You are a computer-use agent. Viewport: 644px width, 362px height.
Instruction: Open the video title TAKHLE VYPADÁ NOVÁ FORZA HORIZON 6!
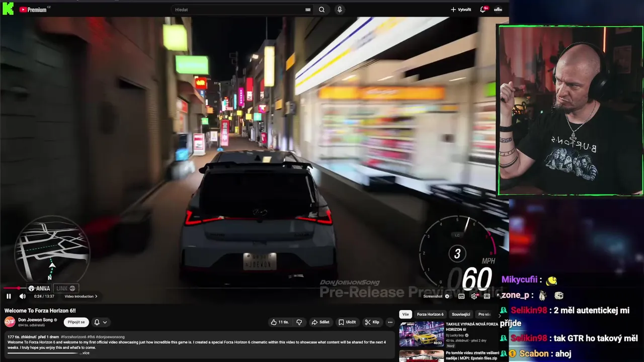pyautogui.click(x=472, y=326)
